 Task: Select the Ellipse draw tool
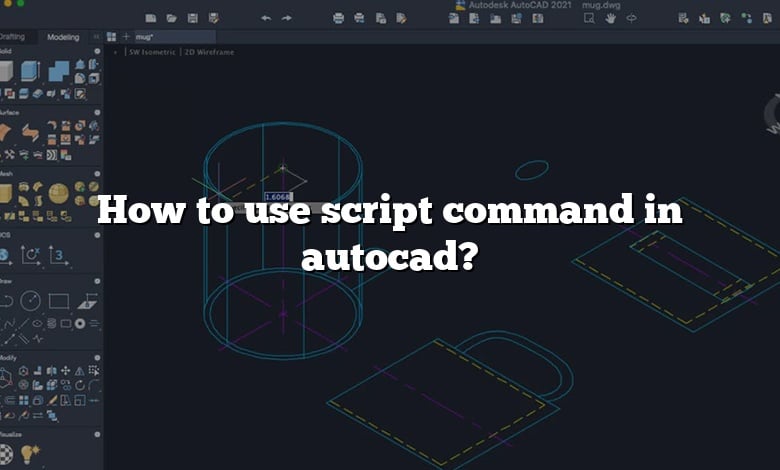37,324
